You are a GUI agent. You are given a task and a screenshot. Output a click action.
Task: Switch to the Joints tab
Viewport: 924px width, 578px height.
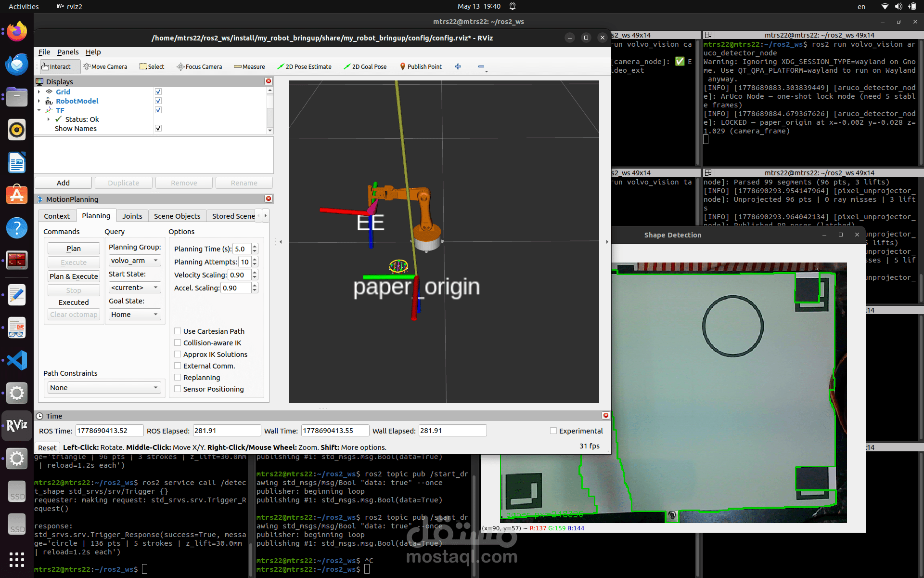[132, 216]
